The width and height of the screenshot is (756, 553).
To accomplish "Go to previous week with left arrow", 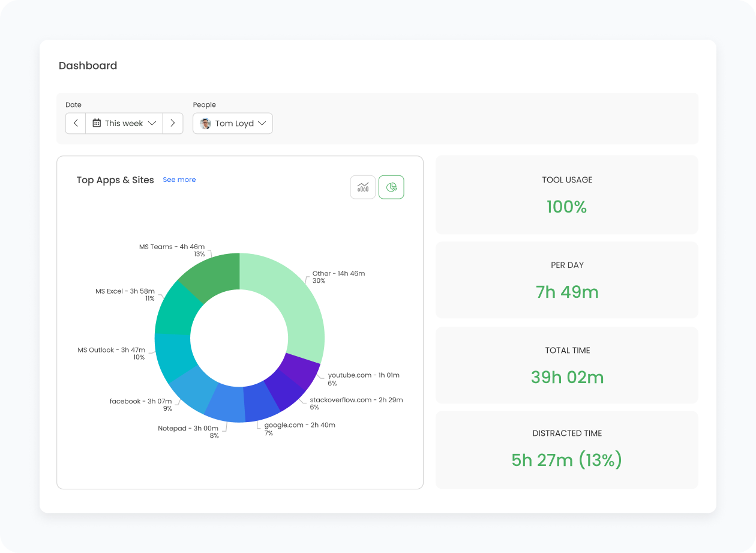I will pyautogui.click(x=76, y=123).
